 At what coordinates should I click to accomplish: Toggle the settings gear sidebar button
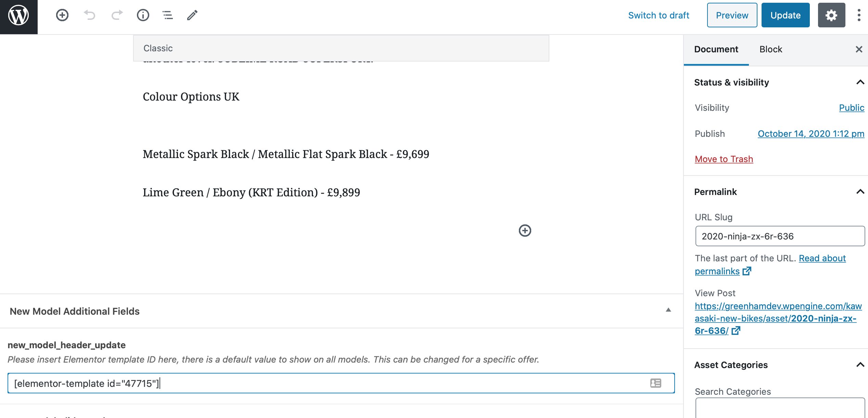[x=831, y=15]
